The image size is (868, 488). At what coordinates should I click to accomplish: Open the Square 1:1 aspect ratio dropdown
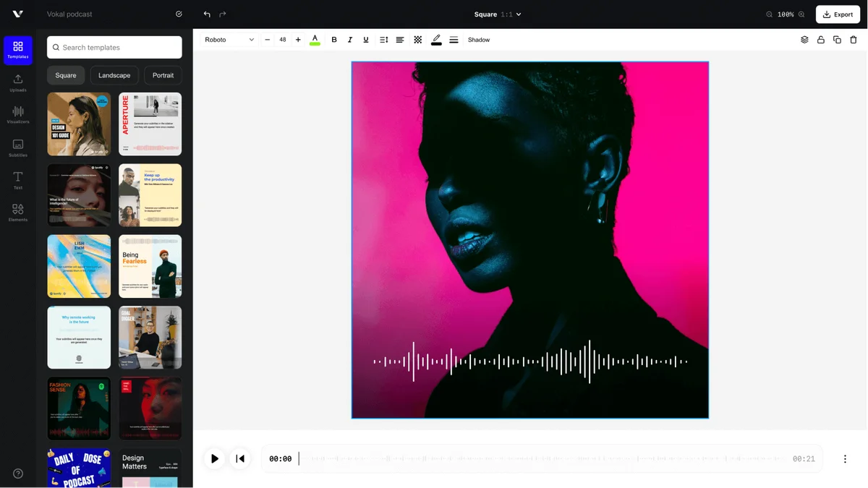tap(498, 14)
